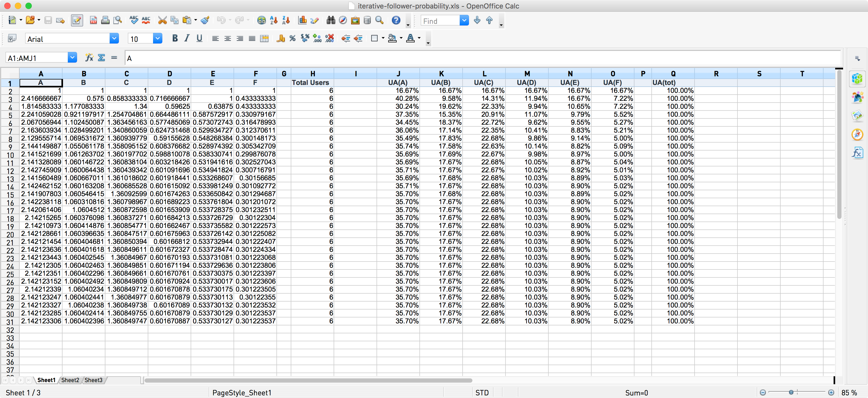Activate the Format Paintbrush
The height and width of the screenshot is (398, 868).
pos(205,21)
